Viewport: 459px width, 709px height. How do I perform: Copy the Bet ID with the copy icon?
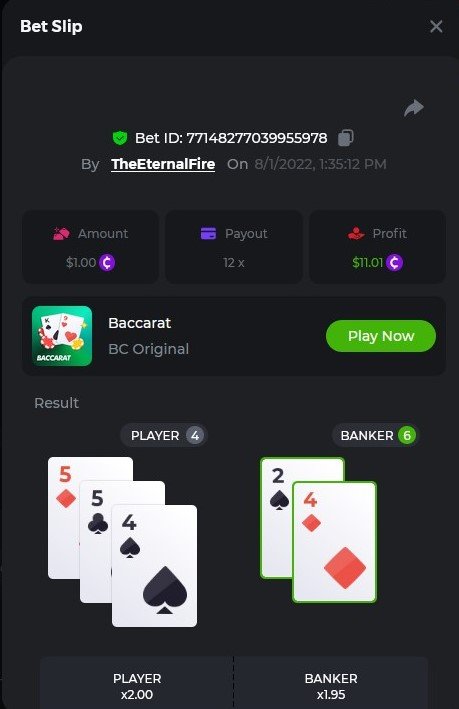point(346,137)
